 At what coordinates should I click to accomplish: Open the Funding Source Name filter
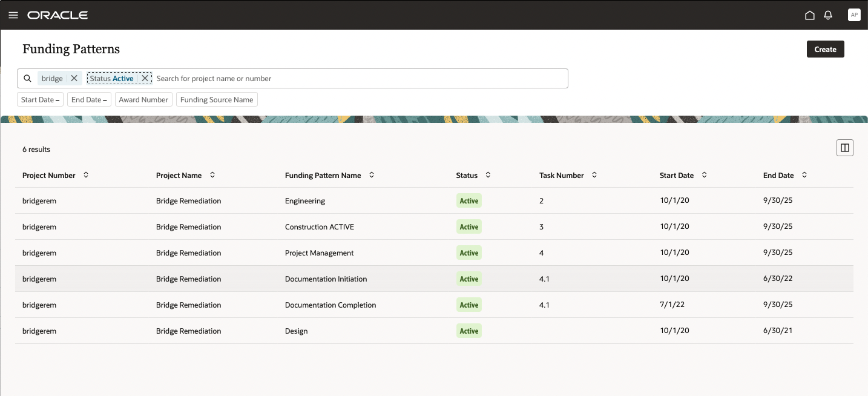(217, 99)
